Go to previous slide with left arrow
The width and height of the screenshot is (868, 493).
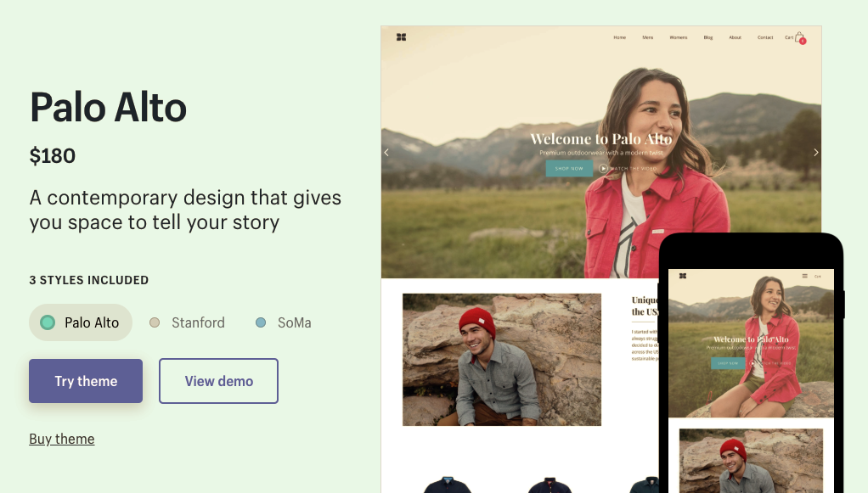point(386,152)
